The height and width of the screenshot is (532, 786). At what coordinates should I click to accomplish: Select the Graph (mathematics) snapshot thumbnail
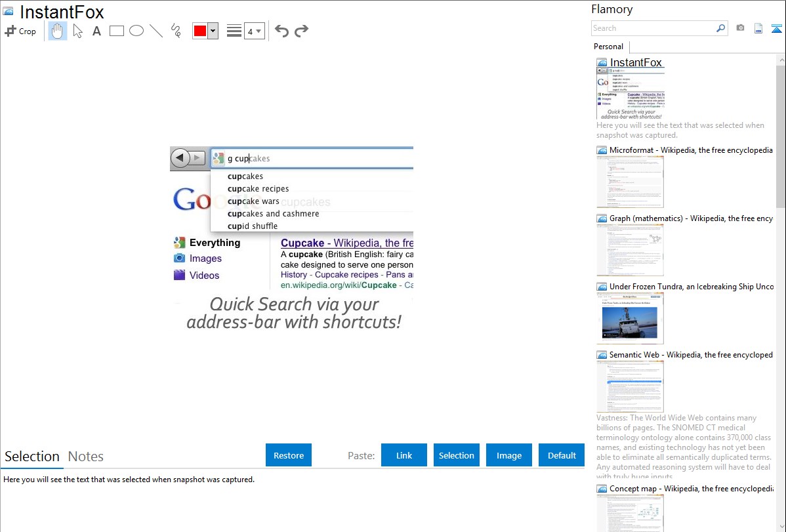[x=630, y=250]
